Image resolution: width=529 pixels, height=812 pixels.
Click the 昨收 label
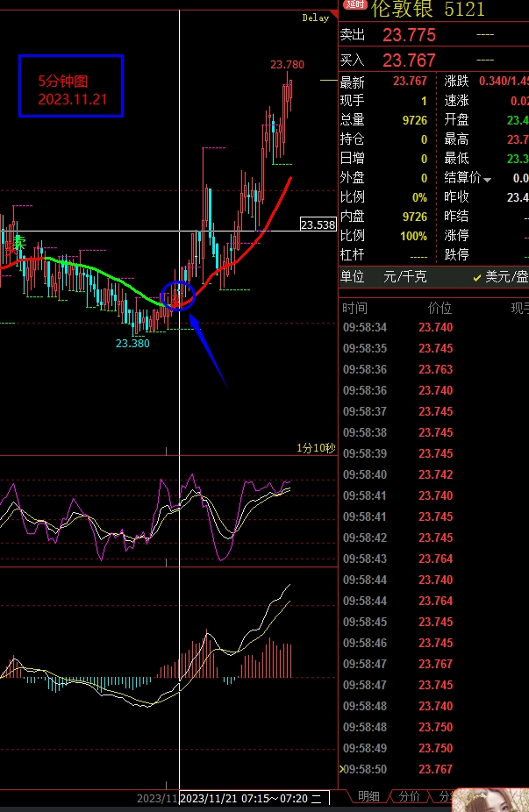point(456,197)
